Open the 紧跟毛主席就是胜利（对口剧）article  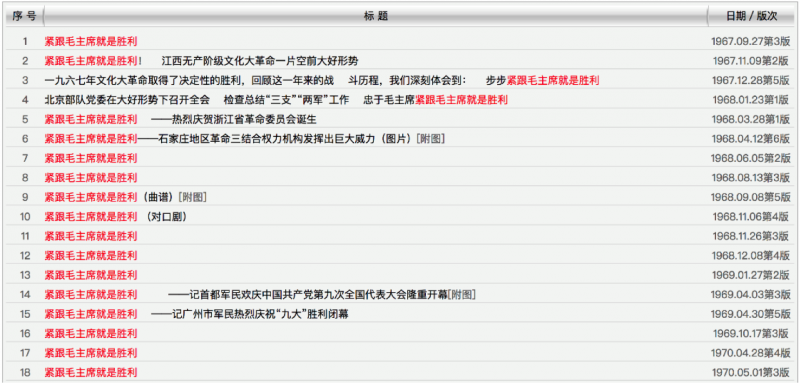pos(116,217)
